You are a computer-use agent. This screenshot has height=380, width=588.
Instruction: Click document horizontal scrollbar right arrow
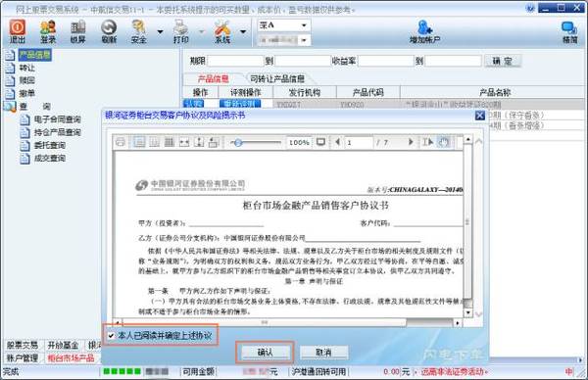457,322
